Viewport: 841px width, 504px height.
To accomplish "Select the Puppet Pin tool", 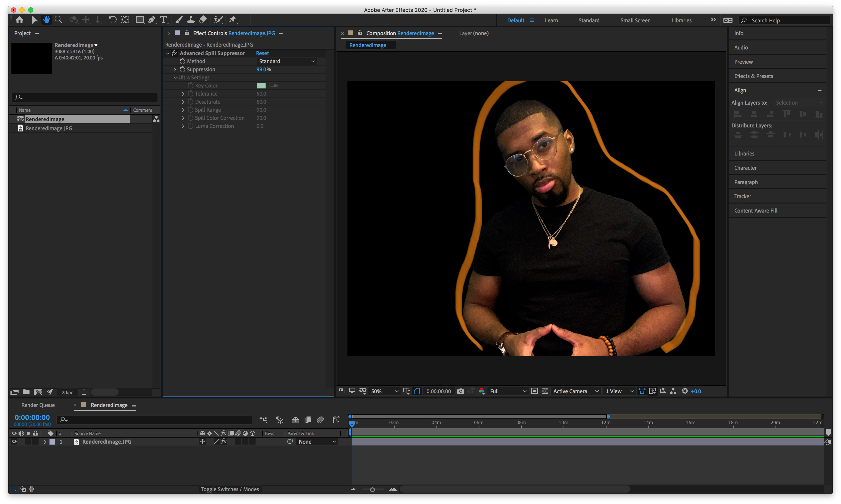I will tap(233, 20).
